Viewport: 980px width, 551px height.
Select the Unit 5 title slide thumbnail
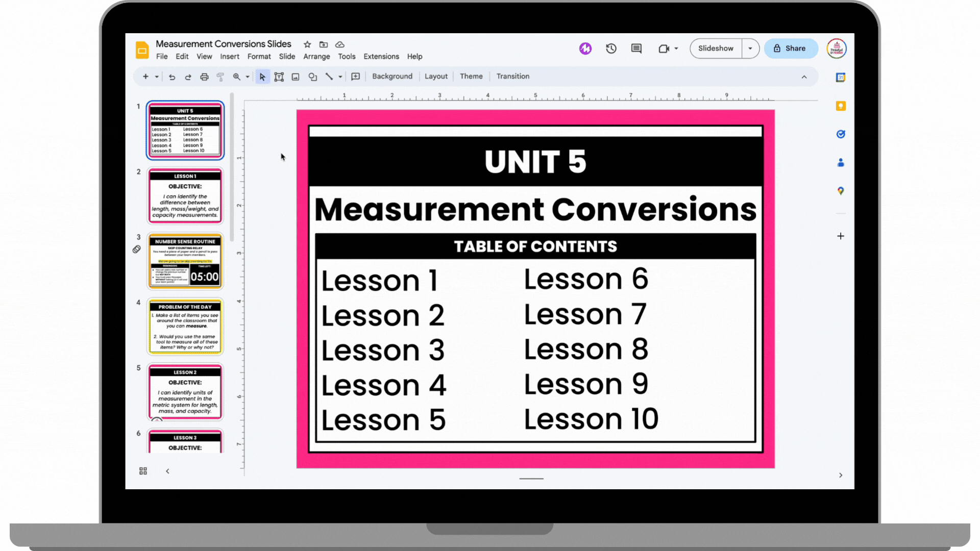coord(185,130)
